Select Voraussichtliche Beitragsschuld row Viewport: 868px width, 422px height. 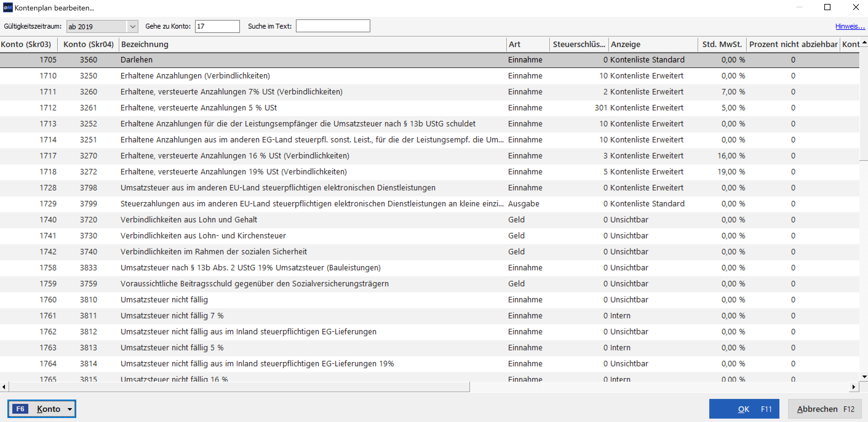[x=429, y=284]
